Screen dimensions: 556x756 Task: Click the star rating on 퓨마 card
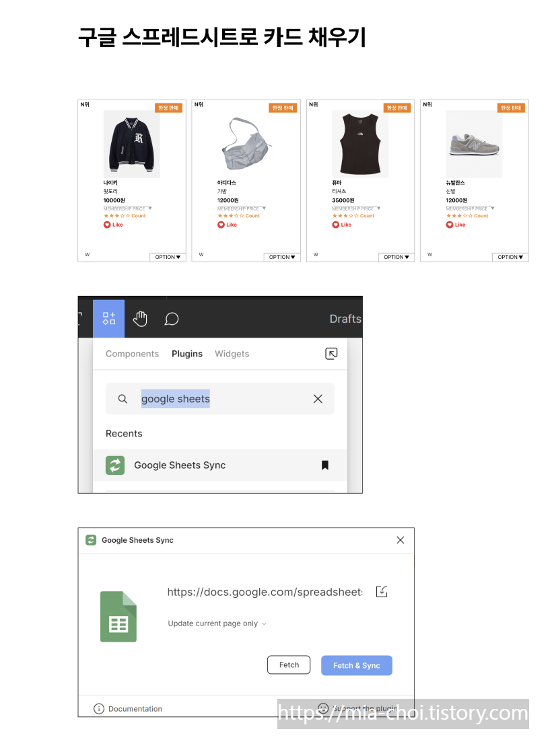pyautogui.click(x=345, y=216)
